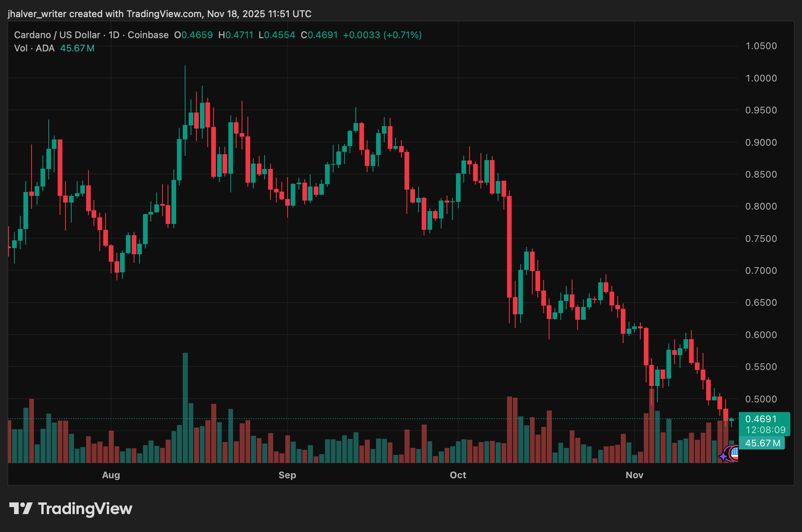Click the Aug label on time axis
802x532 pixels.
(111, 475)
